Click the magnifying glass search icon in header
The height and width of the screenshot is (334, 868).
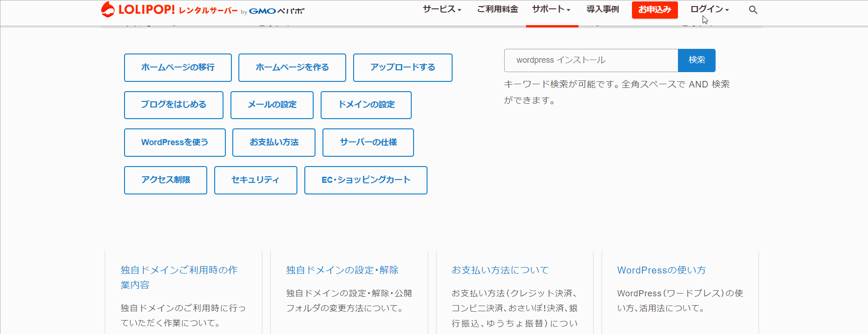(x=753, y=10)
